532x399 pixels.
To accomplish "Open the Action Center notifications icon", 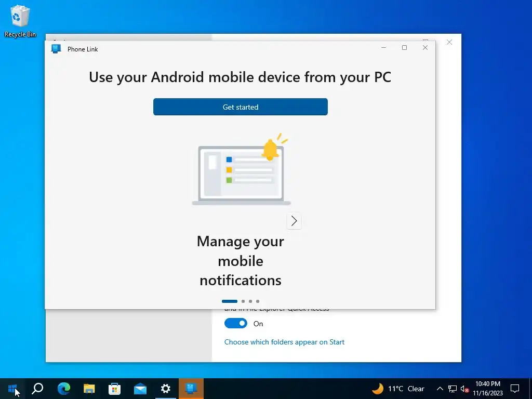I will [x=515, y=389].
